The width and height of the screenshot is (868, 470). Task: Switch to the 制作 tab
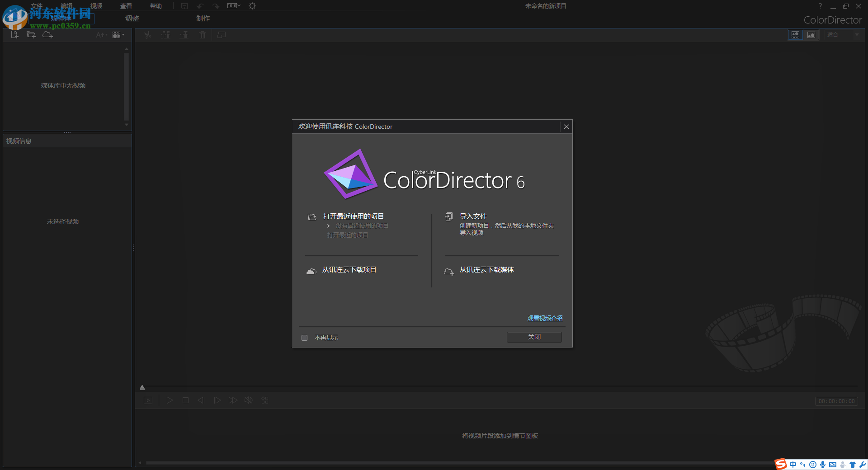203,19
